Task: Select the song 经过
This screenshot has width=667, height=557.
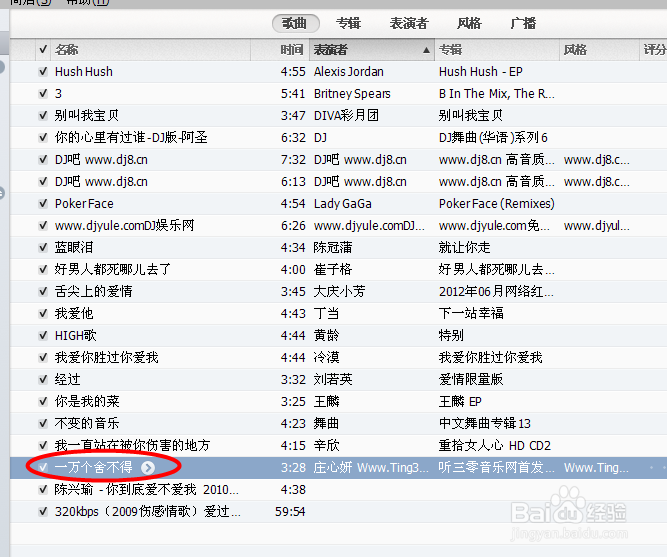Action: tap(68, 380)
